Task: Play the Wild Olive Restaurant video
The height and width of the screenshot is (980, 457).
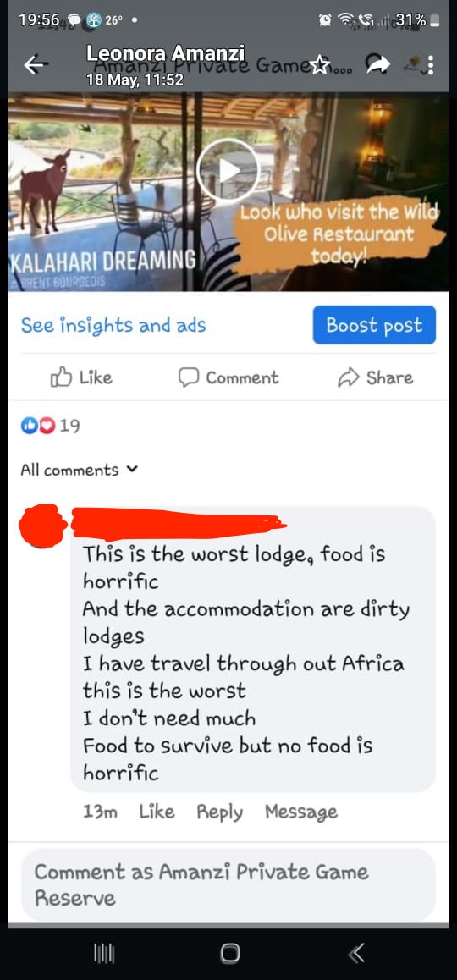Action: coord(228,170)
